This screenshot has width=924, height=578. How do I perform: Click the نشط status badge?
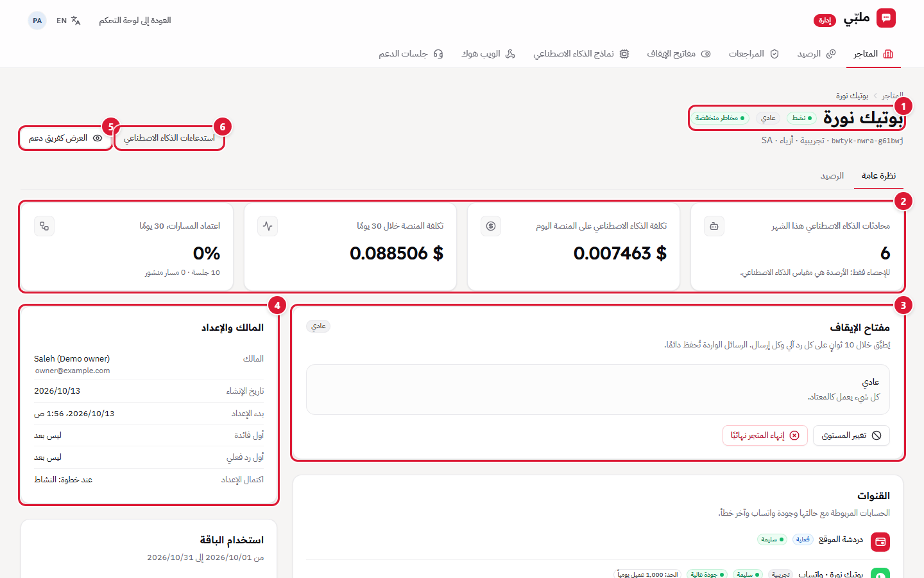[801, 118]
